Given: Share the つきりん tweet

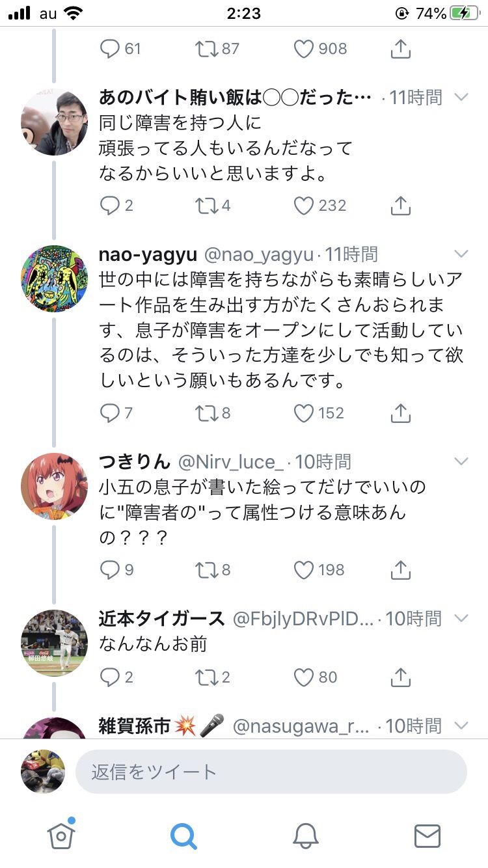Looking at the screenshot, I should (401, 570).
